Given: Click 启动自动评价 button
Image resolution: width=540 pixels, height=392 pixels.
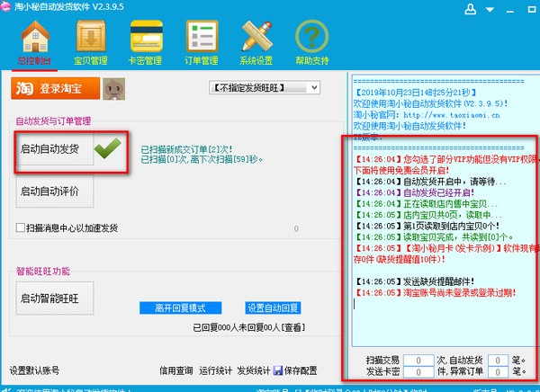Looking at the screenshot, I should (56, 191).
